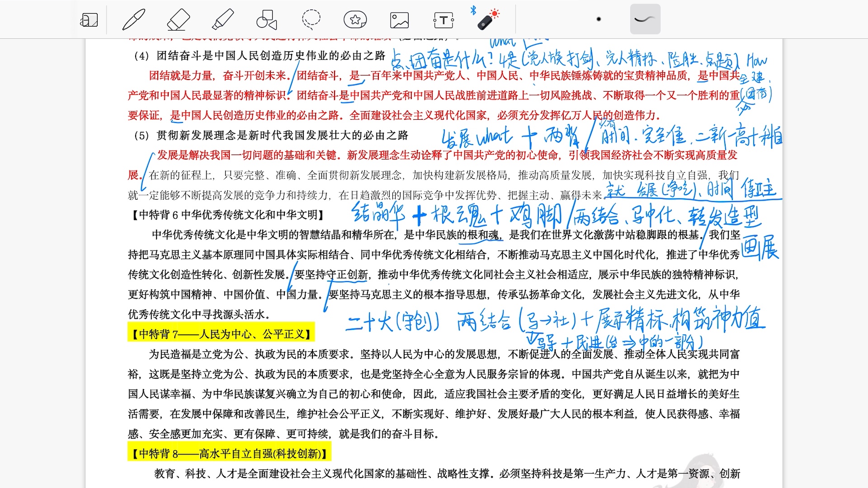
Task: Choose the curved trail stroke style
Action: click(645, 19)
